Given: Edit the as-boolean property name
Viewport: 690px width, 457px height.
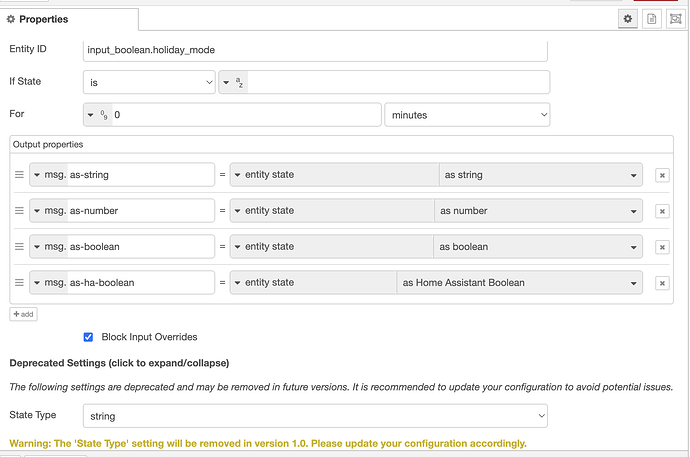Looking at the screenshot, I should pos(141,247).
